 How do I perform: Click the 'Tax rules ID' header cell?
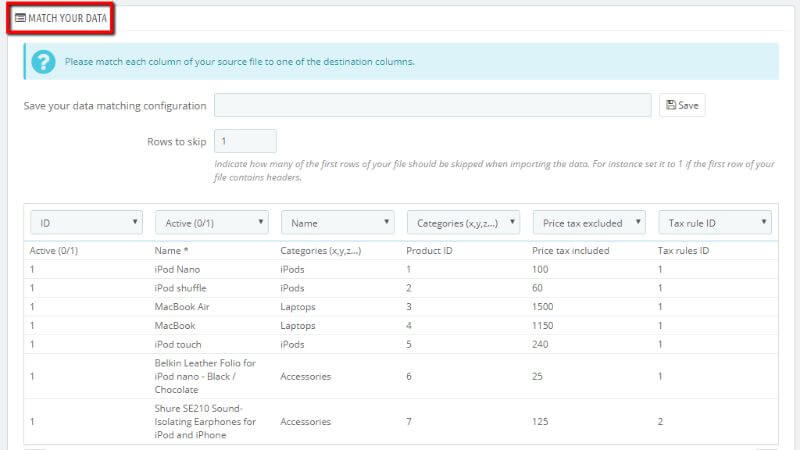pyautogui.click(x=683, y=251)
